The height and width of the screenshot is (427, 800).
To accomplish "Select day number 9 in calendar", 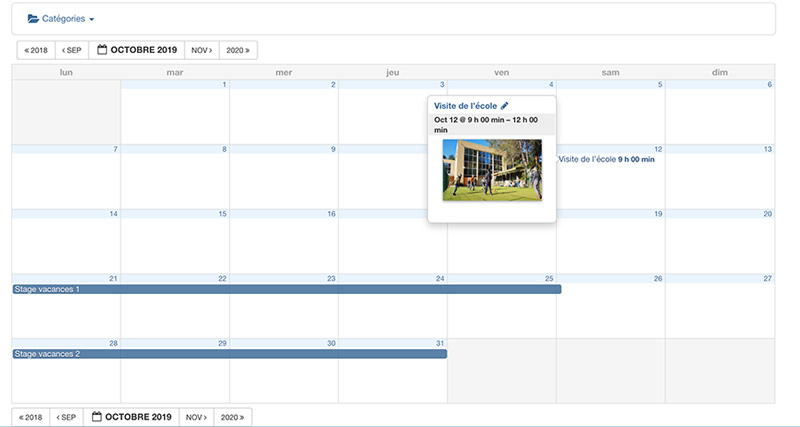I will click(x=333, y=149).
